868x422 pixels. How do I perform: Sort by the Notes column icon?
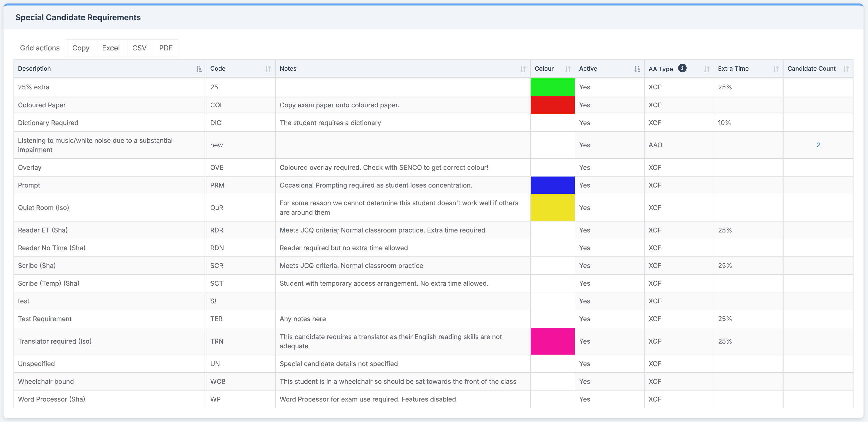[523, 69]
